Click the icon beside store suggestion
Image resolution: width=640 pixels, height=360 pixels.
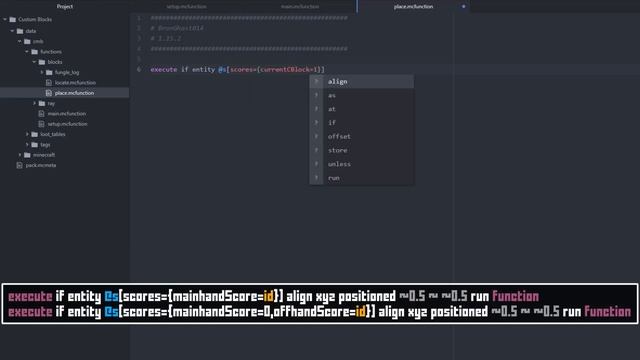(x=316, y=150)
